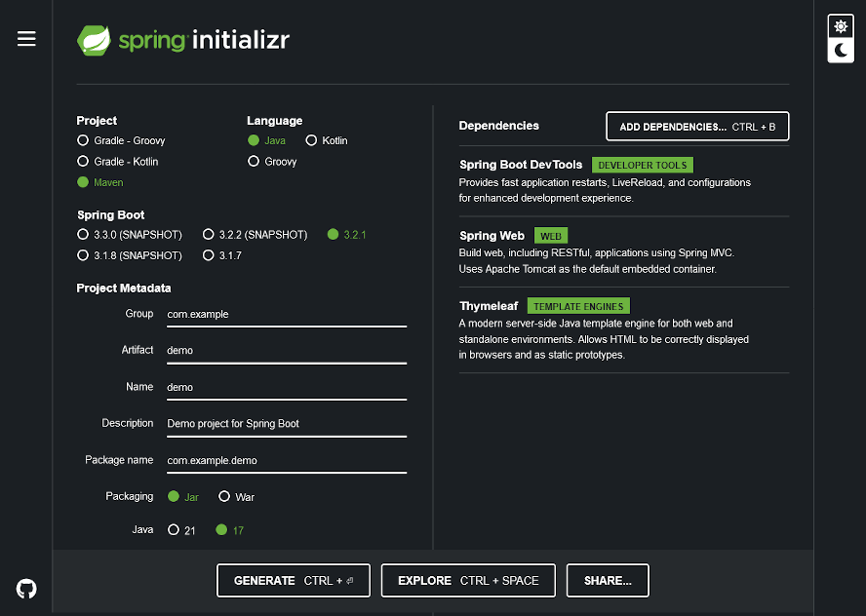The image size is (866, 616).
Task: Switch to dark theme moon icon
Action: (841, 51)
